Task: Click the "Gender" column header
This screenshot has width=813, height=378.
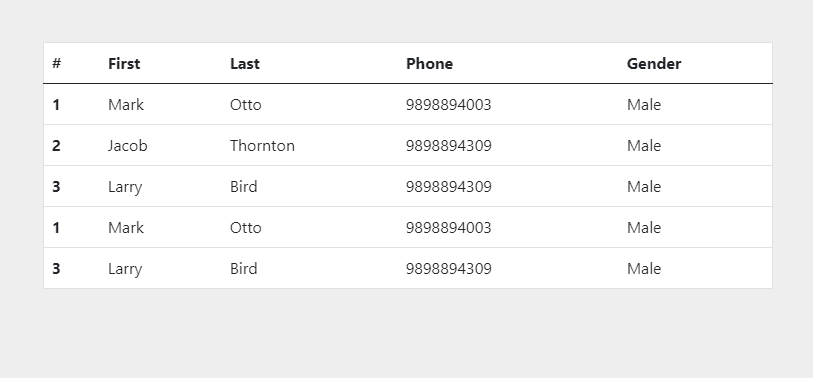Action: tap(654, 63)
